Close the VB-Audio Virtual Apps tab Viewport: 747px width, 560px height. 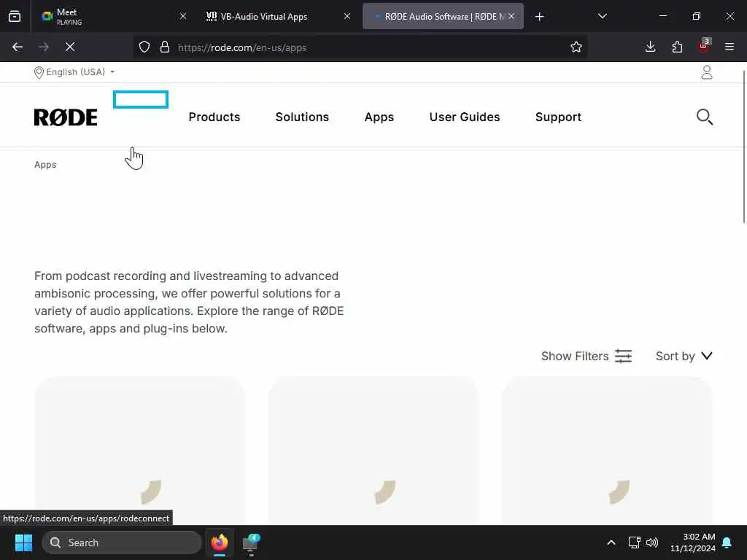(347, 16)
